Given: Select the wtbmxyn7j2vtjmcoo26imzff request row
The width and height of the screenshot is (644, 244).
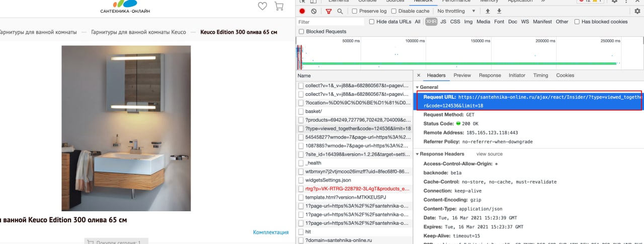Looking at the screenshot, I should [x=355, y=171].
